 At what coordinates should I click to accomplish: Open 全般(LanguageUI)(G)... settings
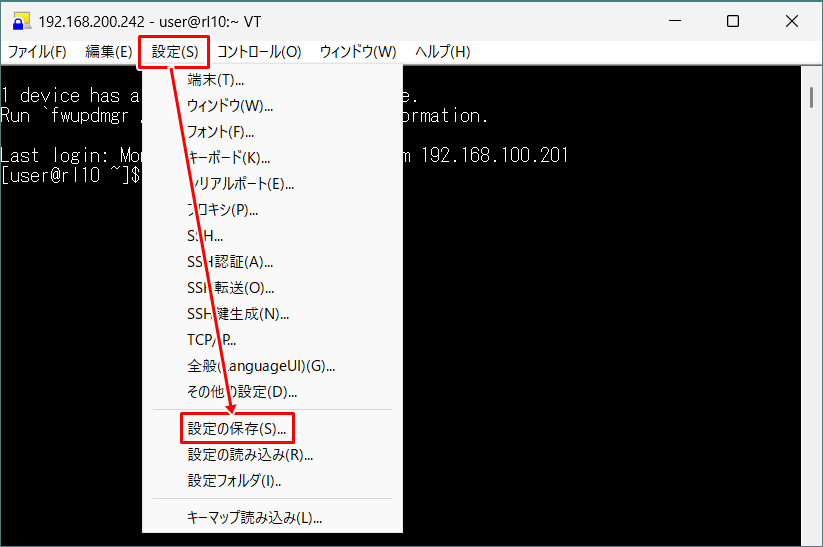[260, 366]
